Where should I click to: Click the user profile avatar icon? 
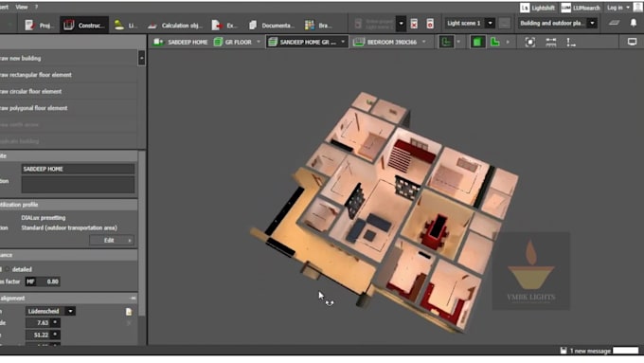[x=637, y=7]
